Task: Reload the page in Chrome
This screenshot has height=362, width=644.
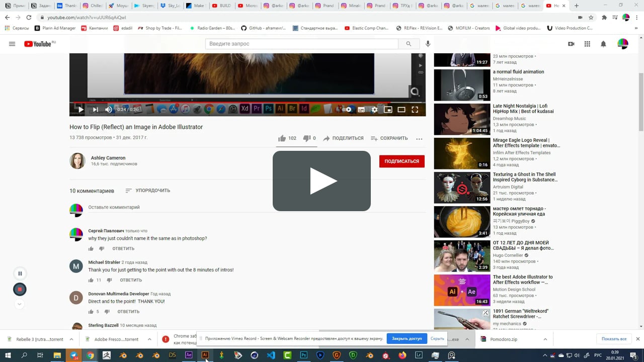Action: [29, 17]
